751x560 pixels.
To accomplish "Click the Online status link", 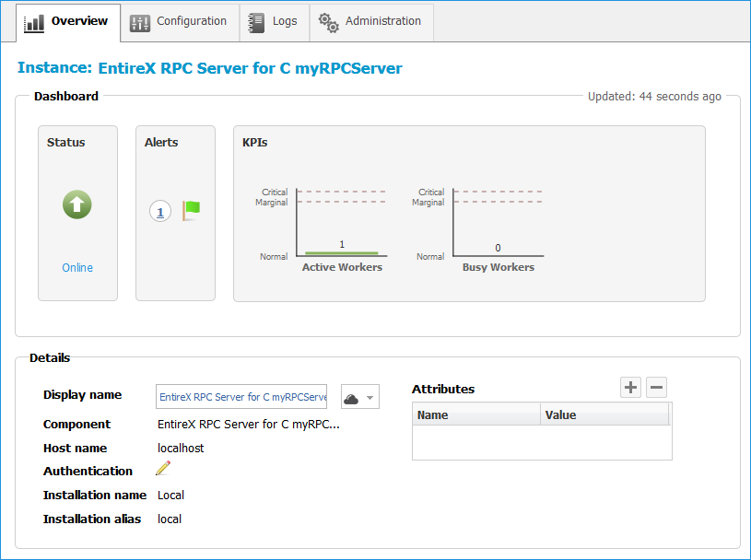I will [77, 267].
